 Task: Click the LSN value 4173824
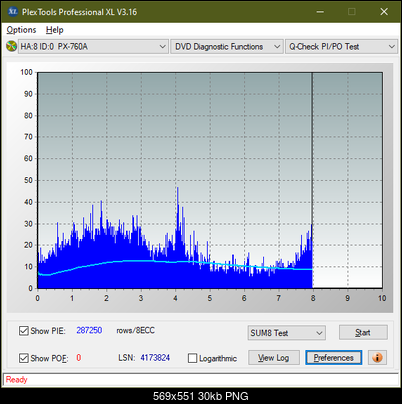pos(155,358)
